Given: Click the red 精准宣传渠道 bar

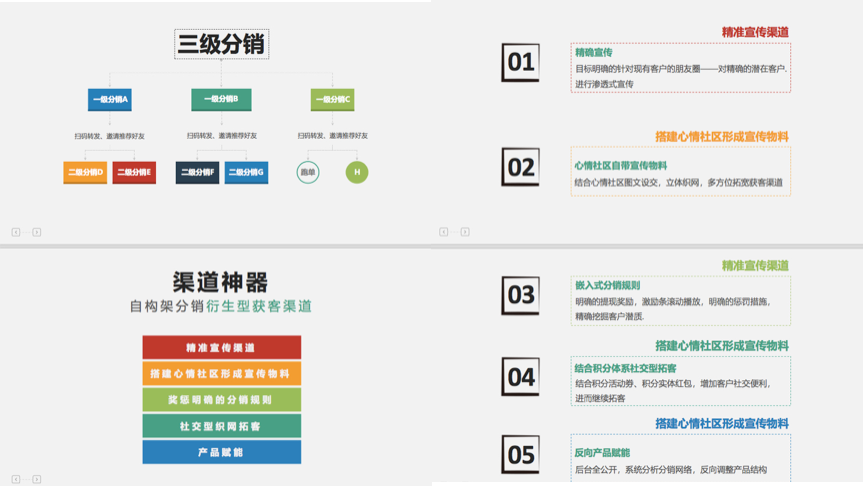Looking at the screenshot, I should point(221,347).
